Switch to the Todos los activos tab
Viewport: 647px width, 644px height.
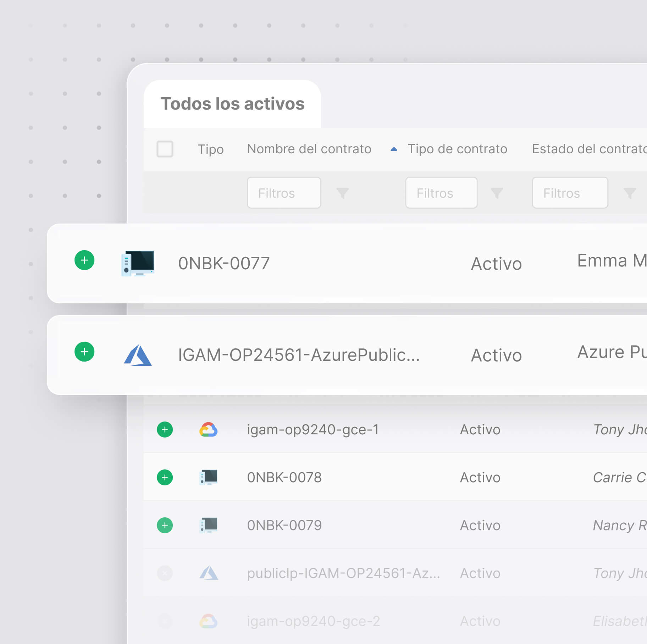(x=233, y=104)
